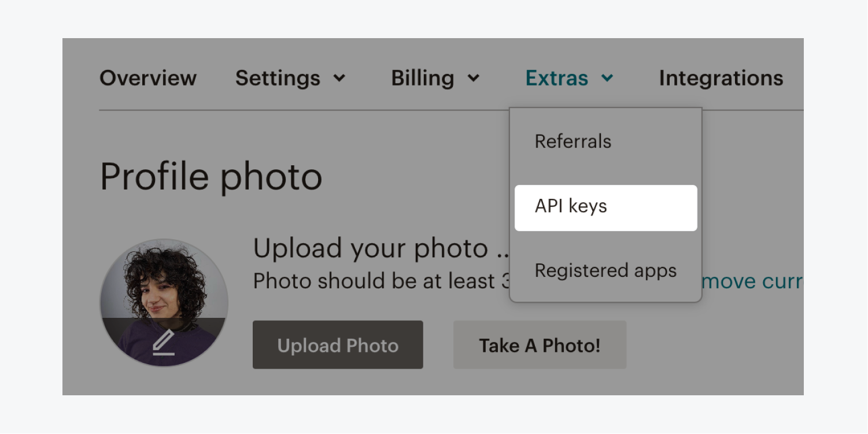The image size is (868, 434).
Task: Select the Billing navigation label
Action: pyautogui.click(x=423, y=78)
